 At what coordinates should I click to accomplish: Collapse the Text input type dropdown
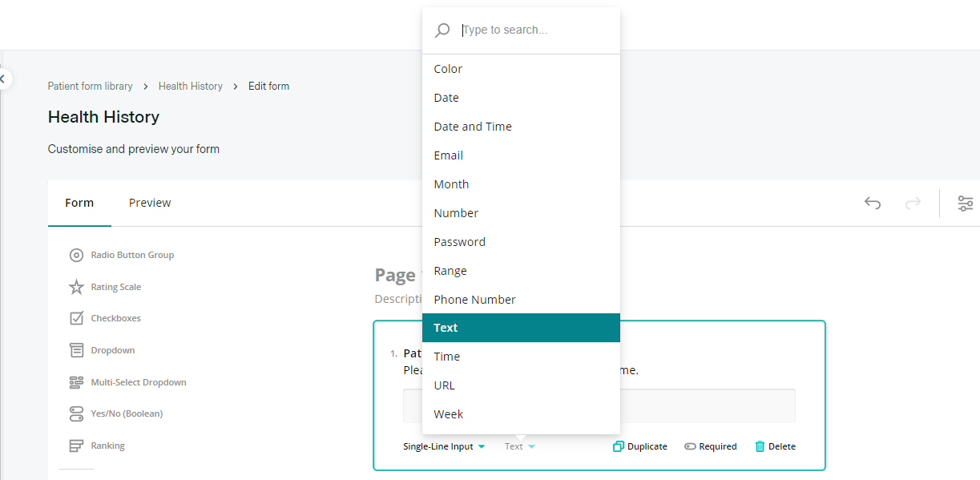point(520,446)
